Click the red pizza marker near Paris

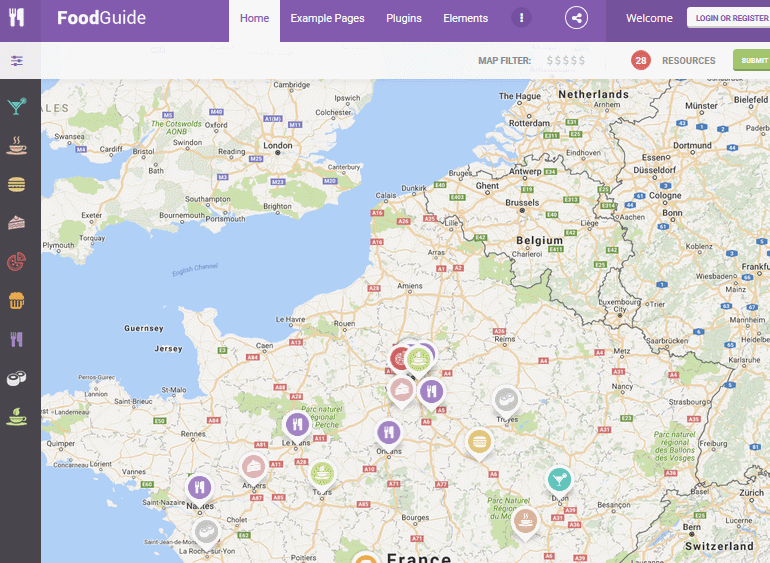tap(398, 359)
